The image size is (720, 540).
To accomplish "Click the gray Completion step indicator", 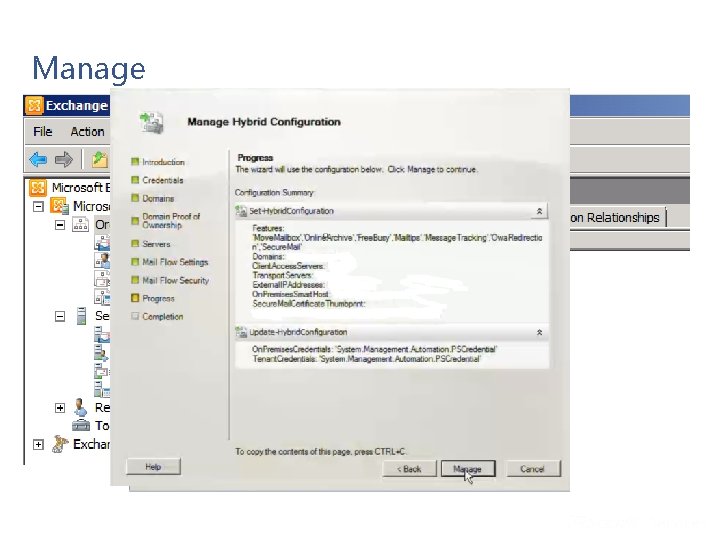I will click(x=135, y=316).
